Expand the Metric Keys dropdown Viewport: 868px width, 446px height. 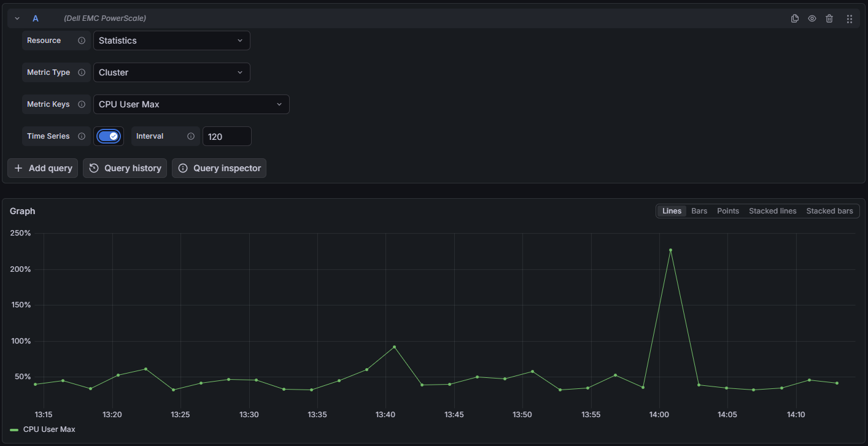[x=191, y=104]
